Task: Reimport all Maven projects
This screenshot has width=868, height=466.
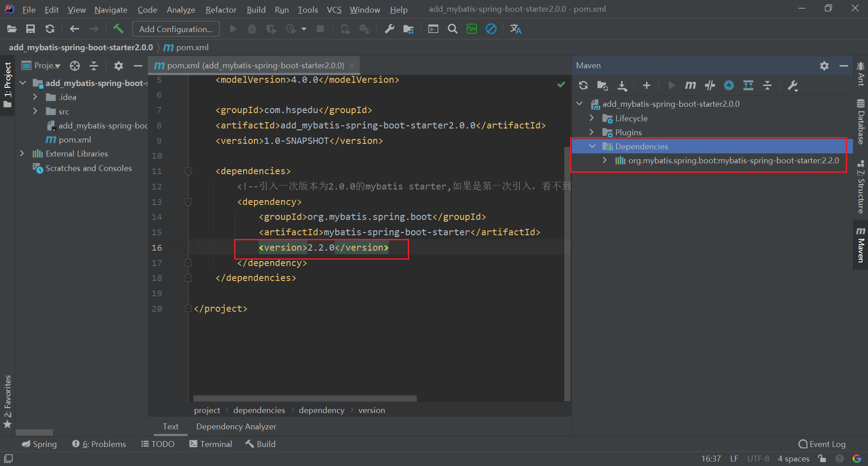Action: (583, 86)
